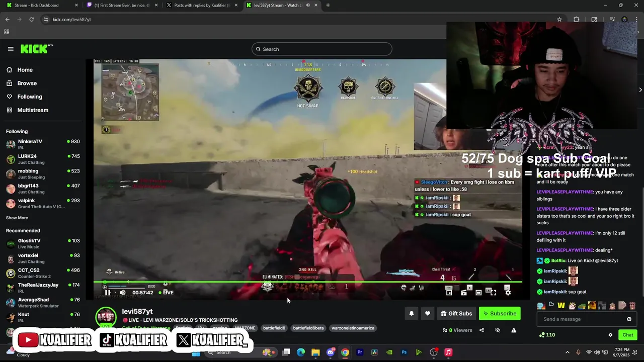
Task: Open NinkeraTV channel from Following list
Action: pos(43,144)
